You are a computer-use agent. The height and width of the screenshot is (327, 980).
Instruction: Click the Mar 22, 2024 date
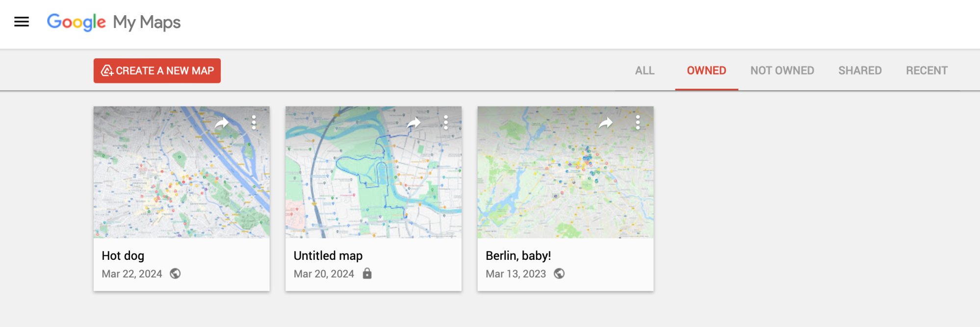point(131,274)
